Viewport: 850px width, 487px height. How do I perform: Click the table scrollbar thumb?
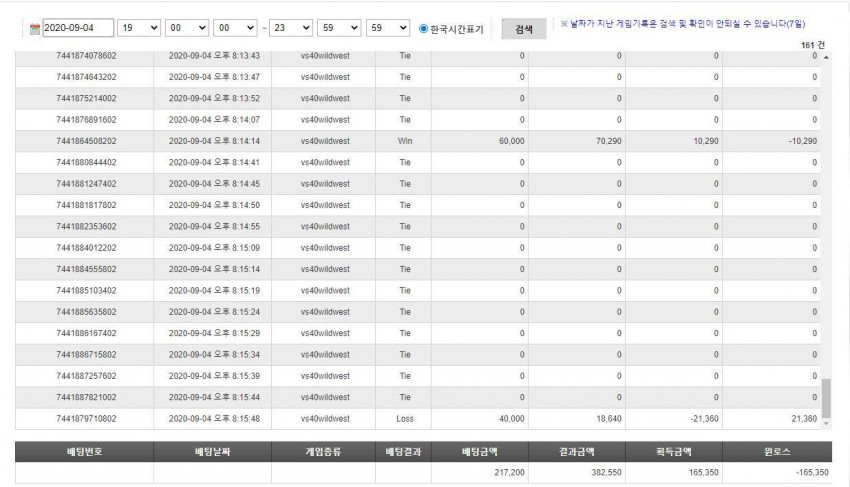[826, 398]
